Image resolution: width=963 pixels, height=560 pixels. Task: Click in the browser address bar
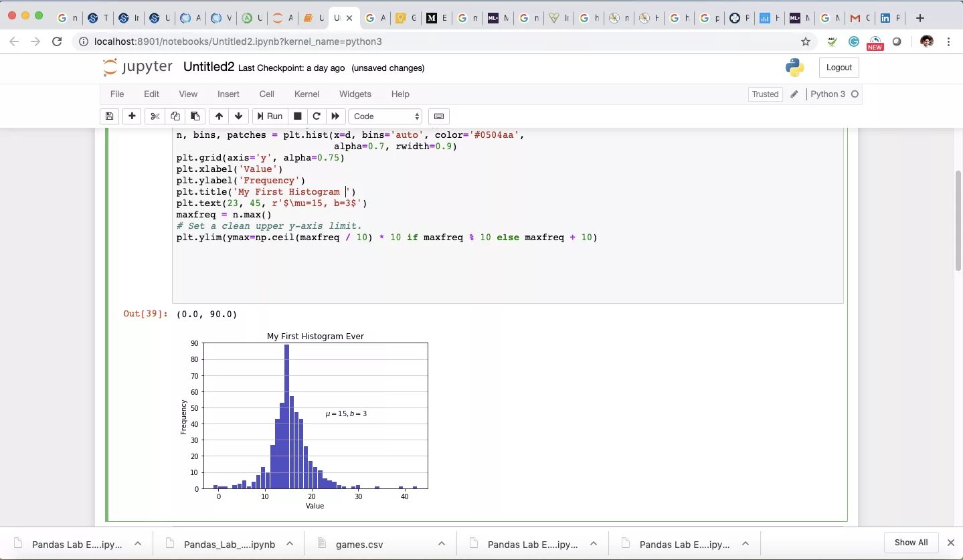point(435,41)
